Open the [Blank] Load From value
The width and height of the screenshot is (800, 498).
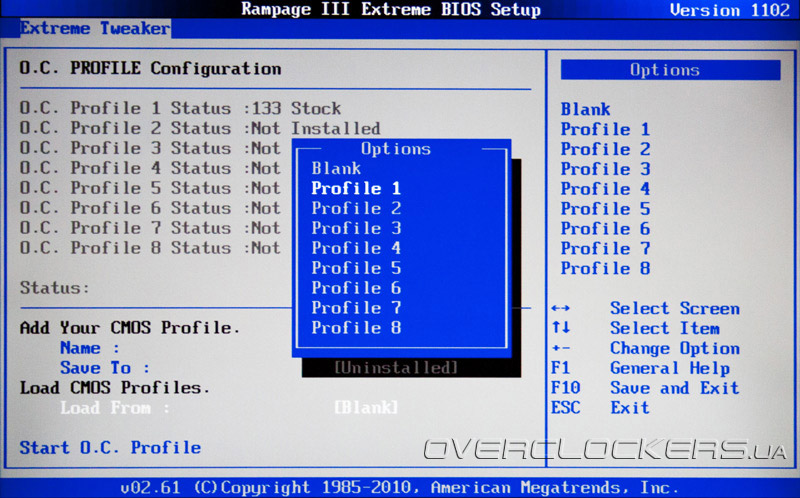366,408
